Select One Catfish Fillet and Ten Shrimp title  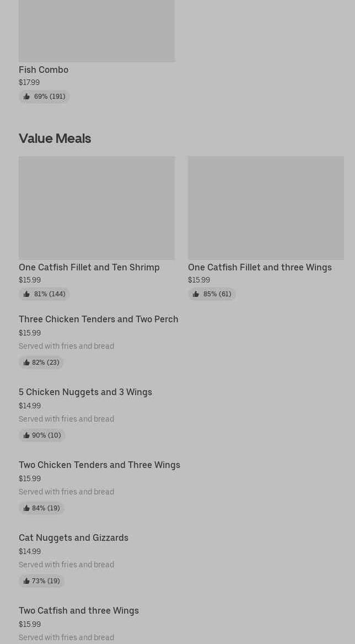coord(89,267)
